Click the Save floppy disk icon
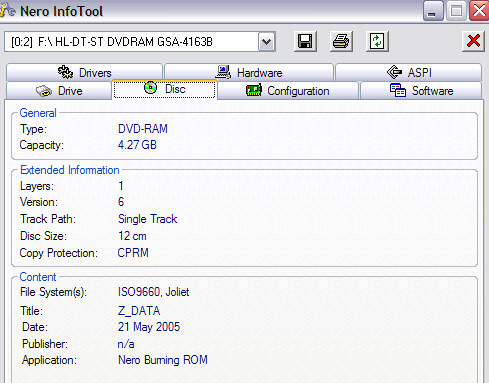 coord(305,42)
